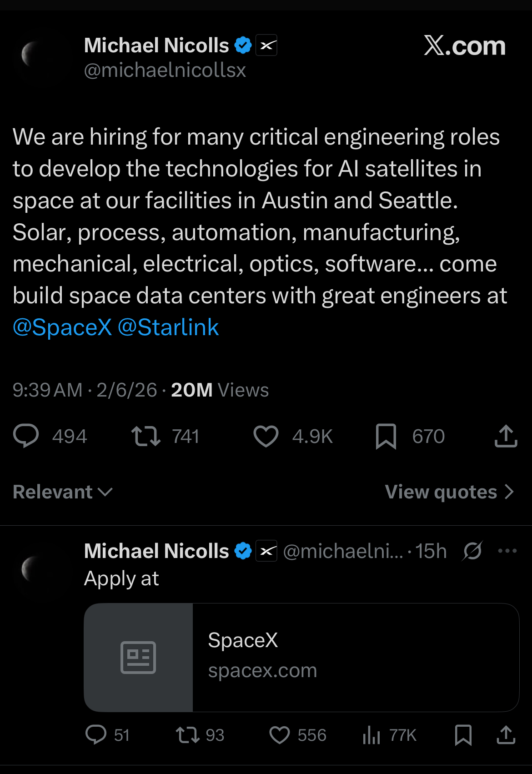Viewport: 532px width, 774px height.
Task: Bookmark the main post
Action: tap(386, 436)
